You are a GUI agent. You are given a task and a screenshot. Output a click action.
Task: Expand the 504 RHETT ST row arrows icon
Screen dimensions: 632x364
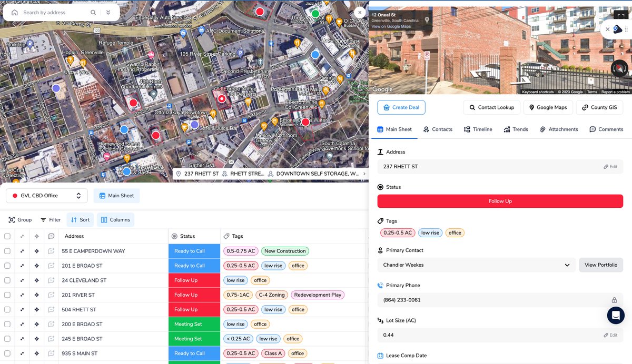[22, 309]
